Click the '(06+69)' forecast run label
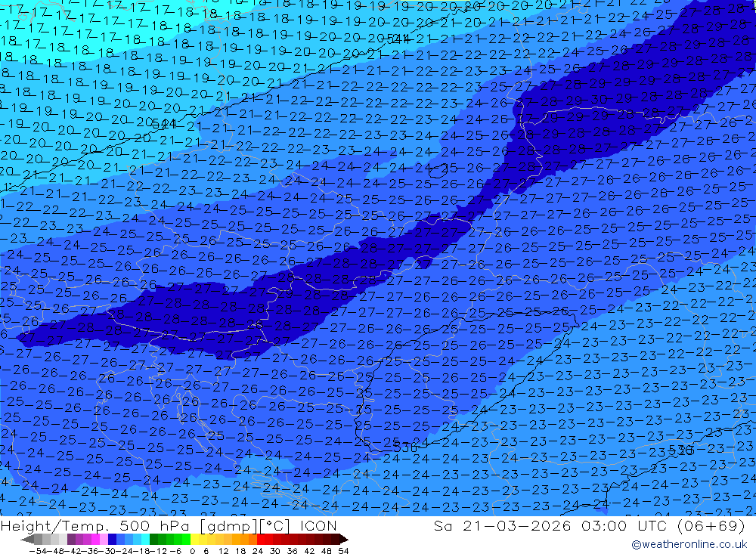The height and width of the screenshot is (554, 756). [x=711, y=526]
